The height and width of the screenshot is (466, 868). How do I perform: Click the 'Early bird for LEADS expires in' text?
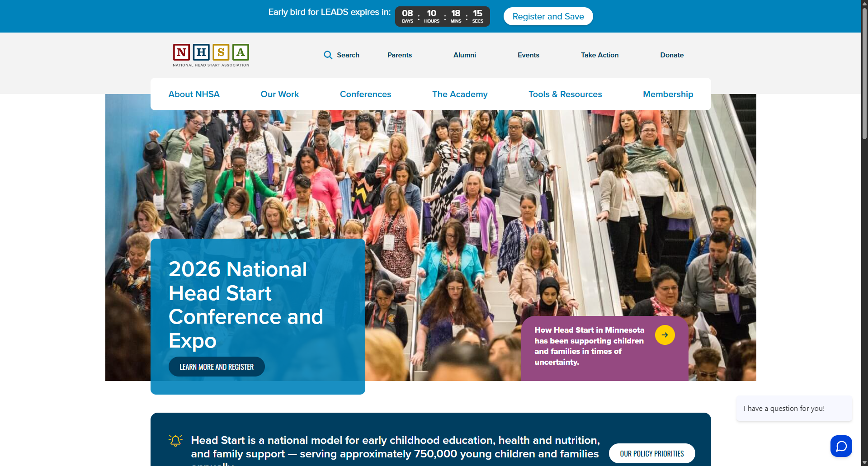click(329, 12)
